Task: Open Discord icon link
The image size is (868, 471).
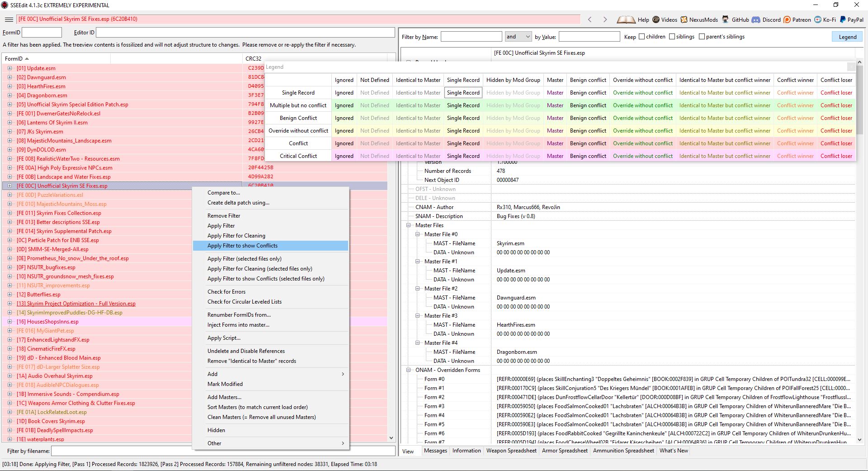Action: 756,19
